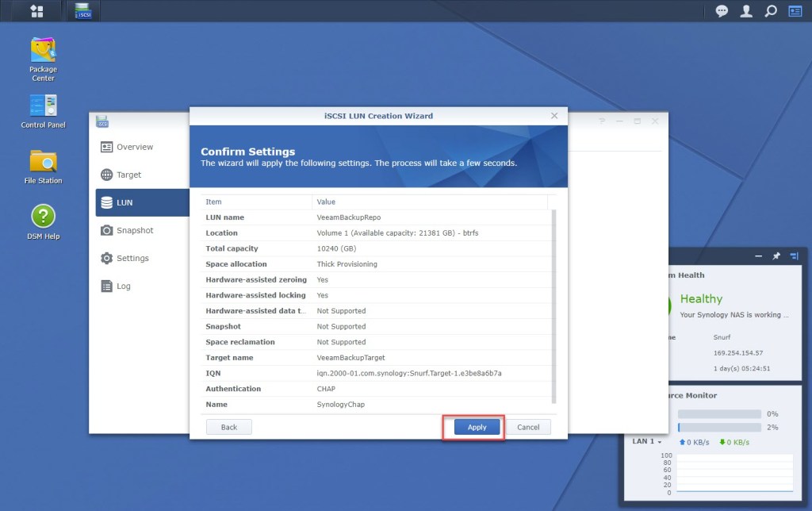Open the user options icon
812x511 pixels.
(746, 11)
